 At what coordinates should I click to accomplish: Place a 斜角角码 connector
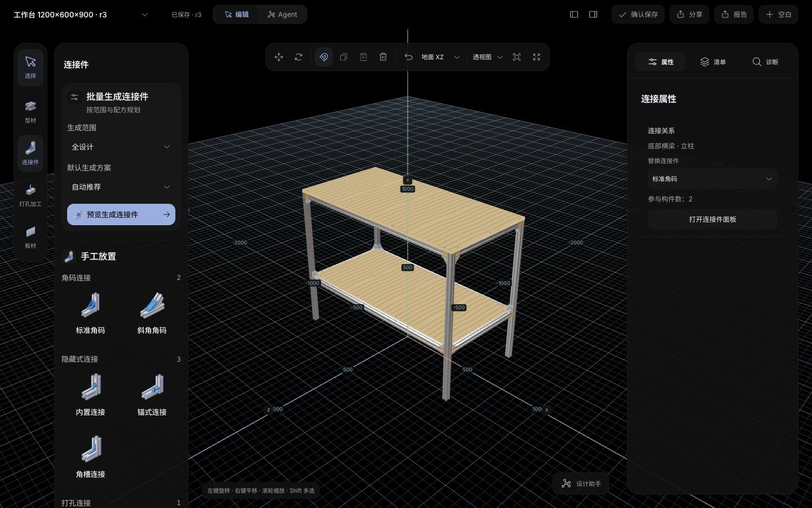tap(152, 312)
